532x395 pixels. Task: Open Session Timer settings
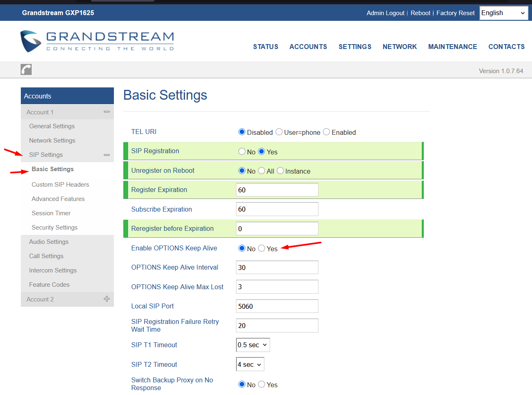click(51, 213)
